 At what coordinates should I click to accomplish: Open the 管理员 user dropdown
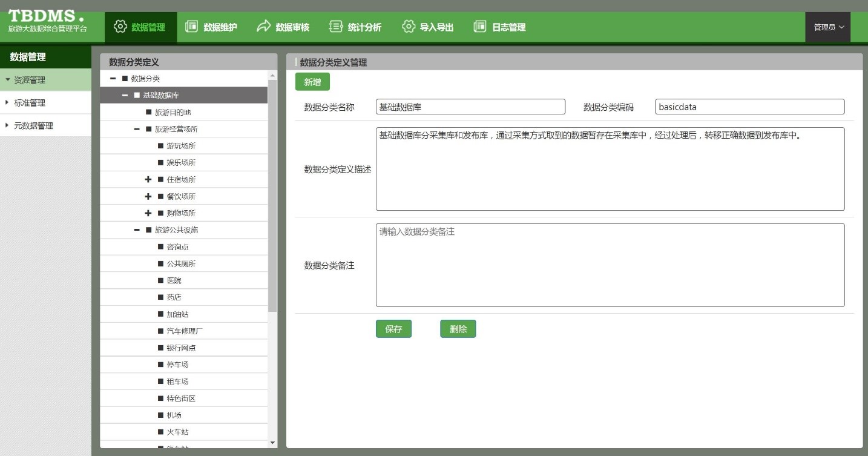(828, 27)
